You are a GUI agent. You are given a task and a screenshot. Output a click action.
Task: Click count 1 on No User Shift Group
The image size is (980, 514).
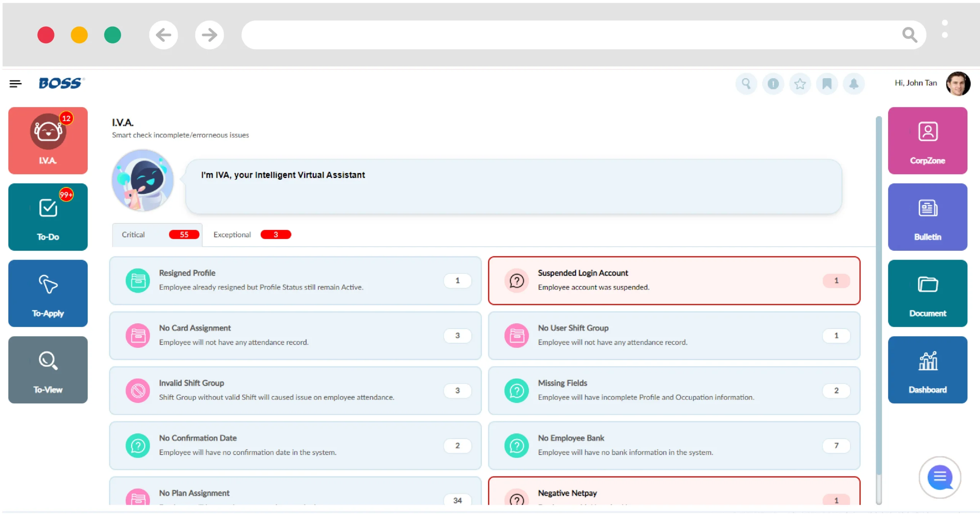(x=836, y=336)
